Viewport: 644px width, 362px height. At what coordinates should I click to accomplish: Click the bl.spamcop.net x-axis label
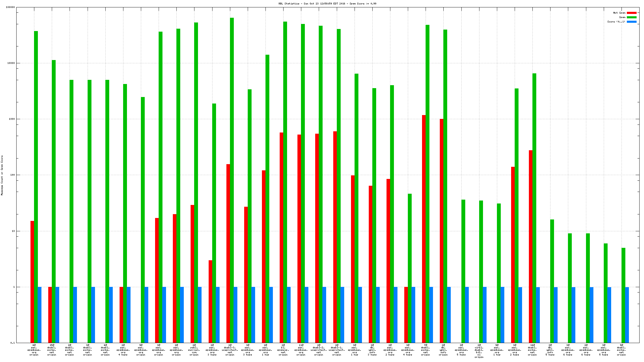click(x=283, y=350)
